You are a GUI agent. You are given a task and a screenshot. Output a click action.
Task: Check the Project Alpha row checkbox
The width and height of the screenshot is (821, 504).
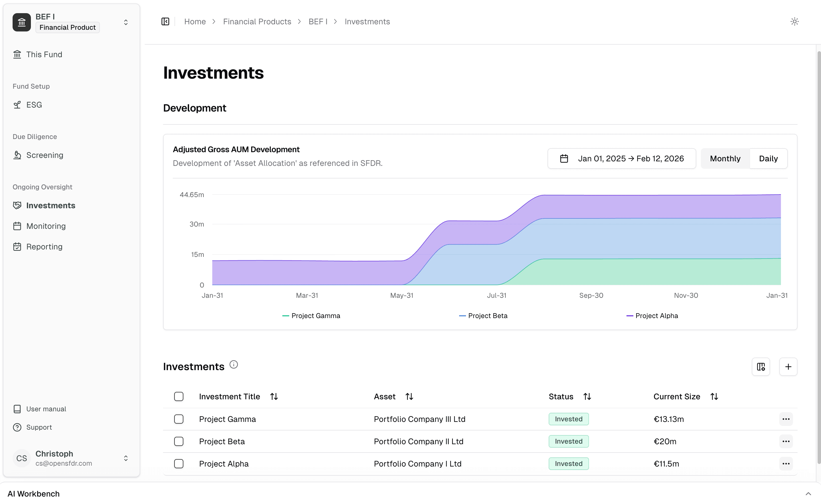pos(179,463)
